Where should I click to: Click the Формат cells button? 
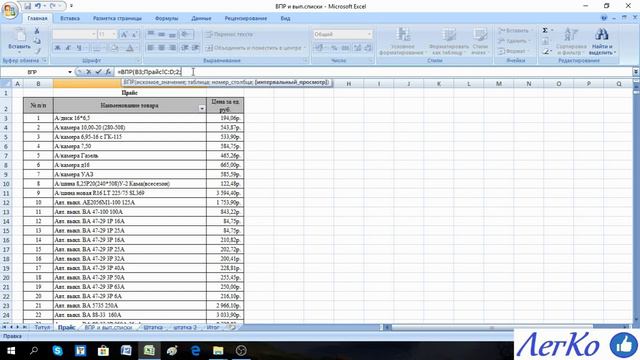click(x=513, y=51)
